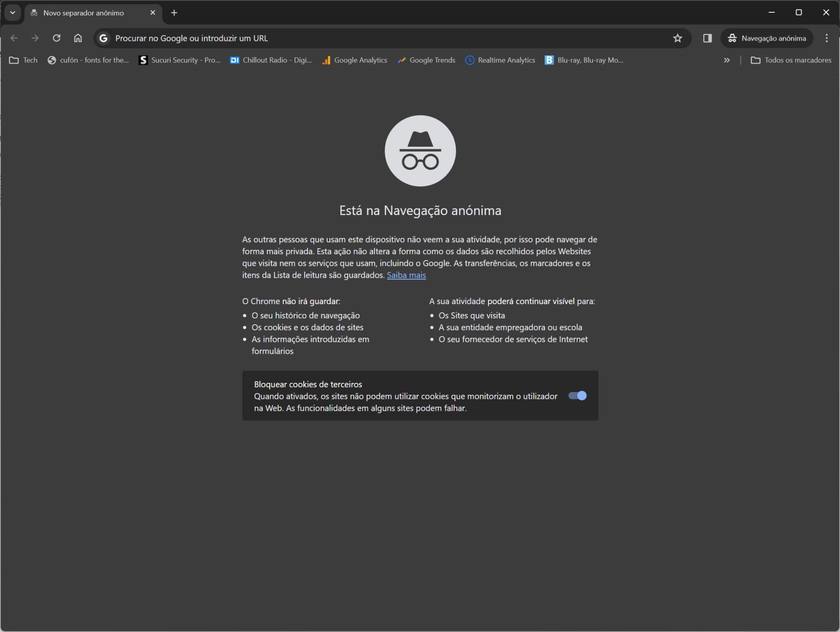Viewport: 840px width, 632px height.
Task: Click the Saiba mais link
Action: [406, 275]
